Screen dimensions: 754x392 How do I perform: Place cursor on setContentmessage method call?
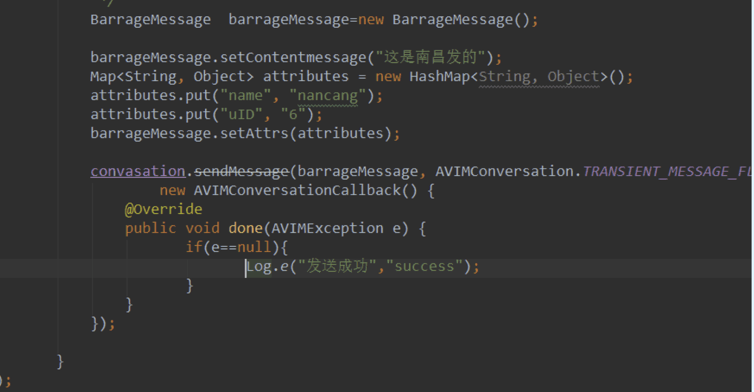click(293, 58)
